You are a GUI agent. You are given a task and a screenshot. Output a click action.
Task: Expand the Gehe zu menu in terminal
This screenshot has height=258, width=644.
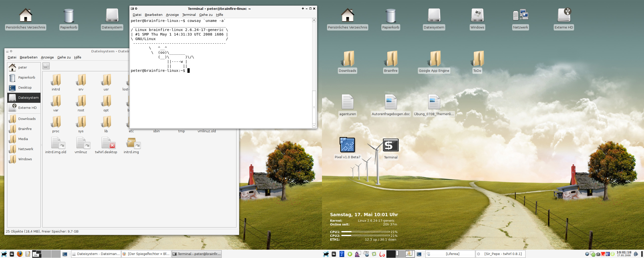(206, 15)
